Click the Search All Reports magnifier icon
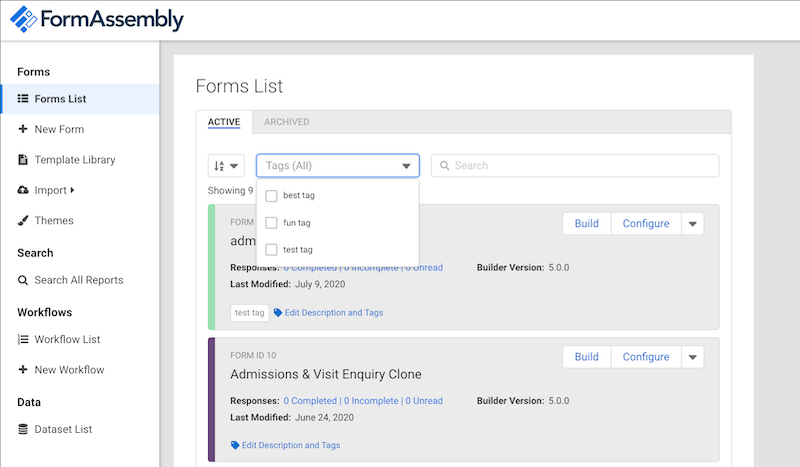The width and height of the screenshot is (800, 467). tap(23, 280)
